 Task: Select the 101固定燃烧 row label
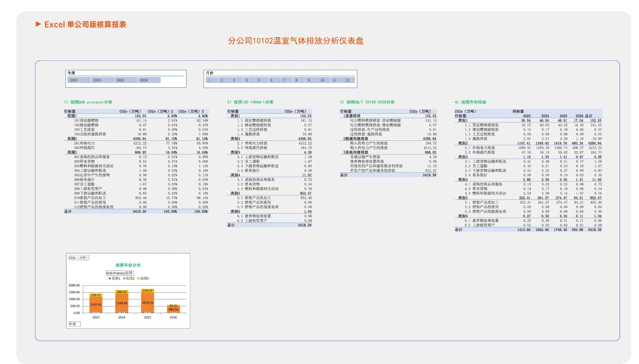tap(86, 121)
